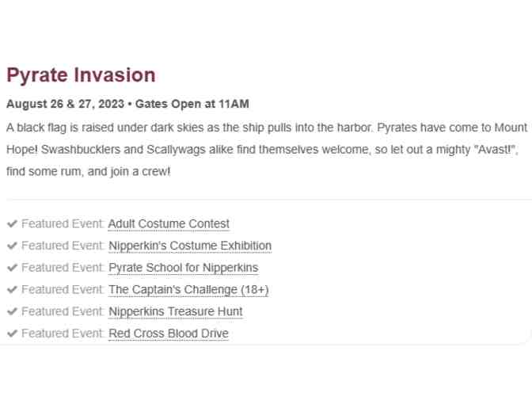The height and width of the screenshot is (404, 532).
Task: Visit the Nipperkins Treasure Hunt link
Action: click(175, 311)
